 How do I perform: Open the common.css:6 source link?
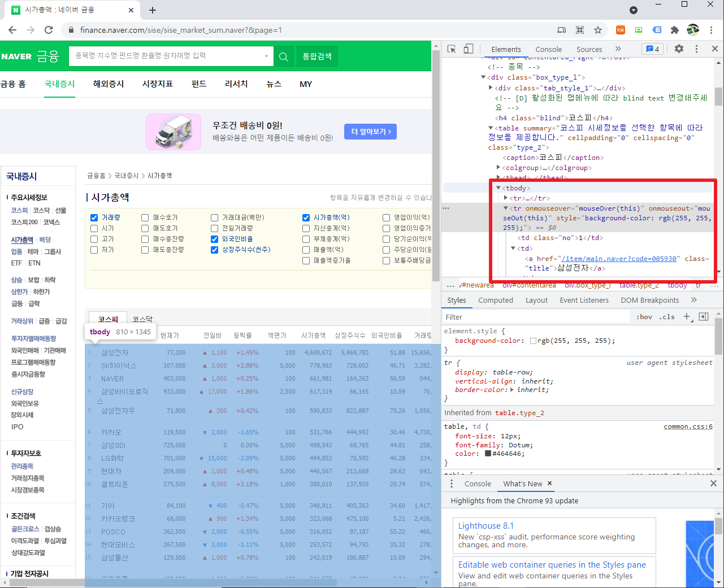pyautogui.click(x=688, y=426)
